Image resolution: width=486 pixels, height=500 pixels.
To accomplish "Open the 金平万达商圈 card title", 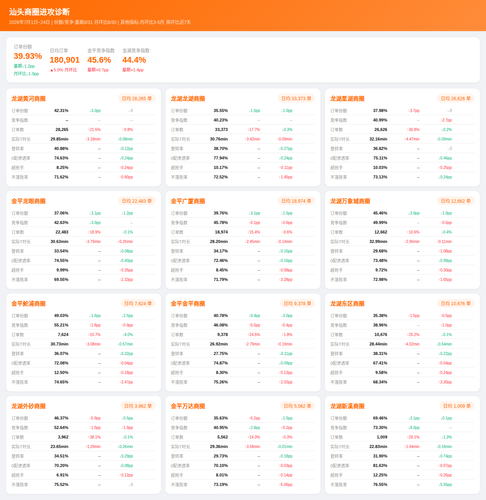I will click(x=188, y=406).
